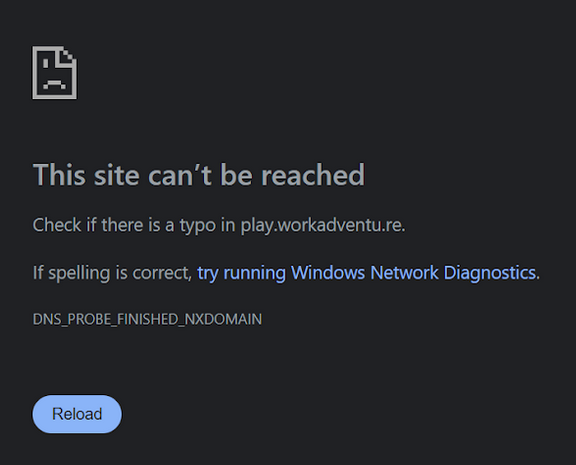576x465 pixels.
Task: Click the left eye of the sad face icon
Action: pyautogui.click(x=46, y=63)
